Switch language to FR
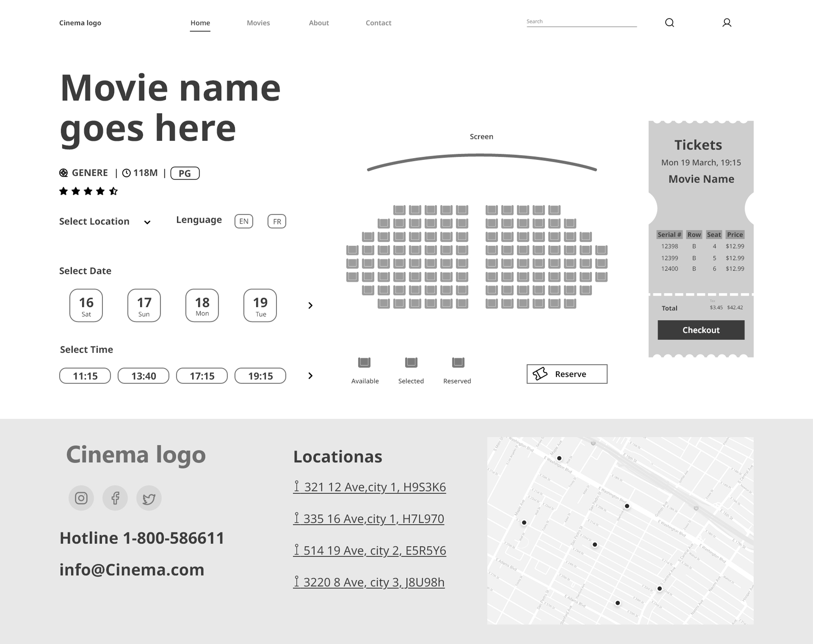This screenshot has height=644, width=813. click(276, 221)
